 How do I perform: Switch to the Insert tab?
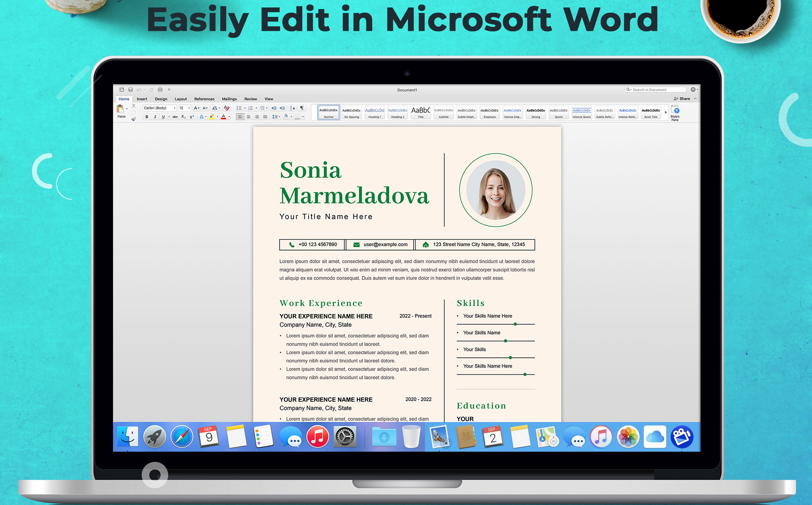(142, 99)
